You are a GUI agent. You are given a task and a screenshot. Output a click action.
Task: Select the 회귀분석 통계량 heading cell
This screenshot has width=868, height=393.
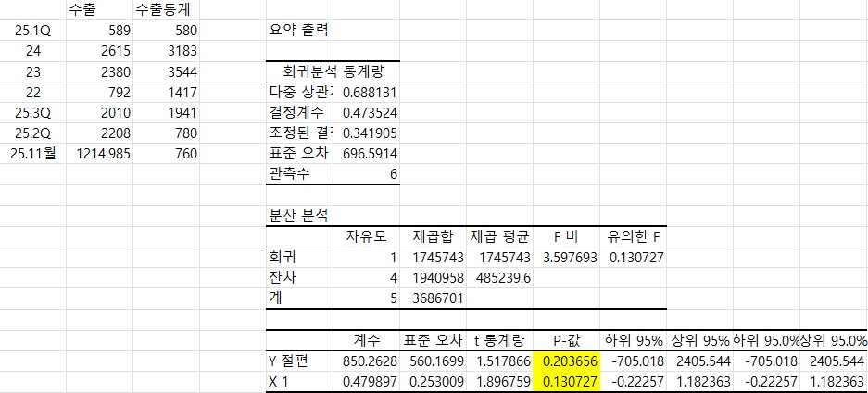pyautogui.click(x=332, y=71)
